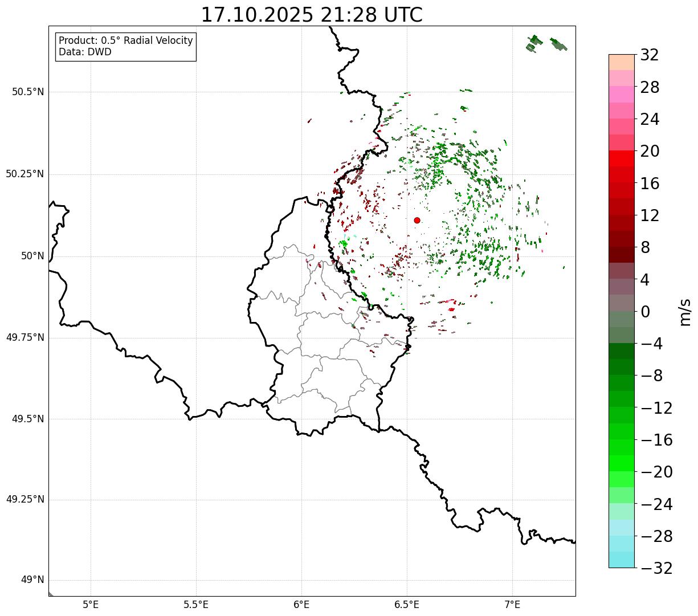This screenshot has width=698, height=616.
Task: Click the "Data: DWD" label
Action: coord(85,52)
